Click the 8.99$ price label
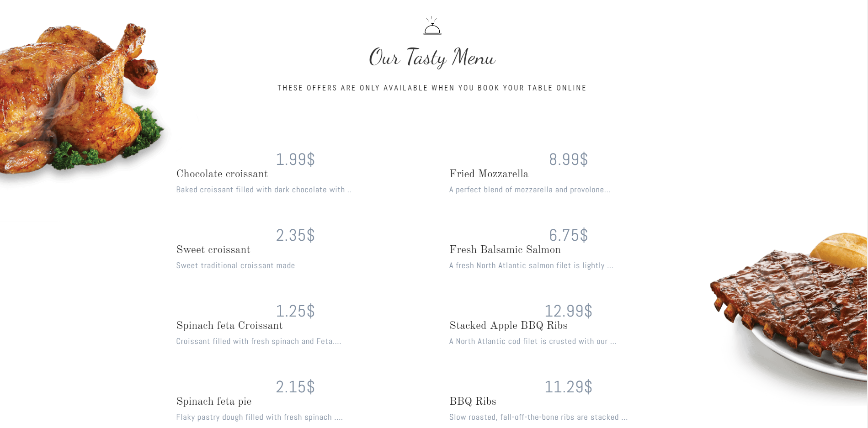This screenshot has width=868, height=428. [568, 159]
